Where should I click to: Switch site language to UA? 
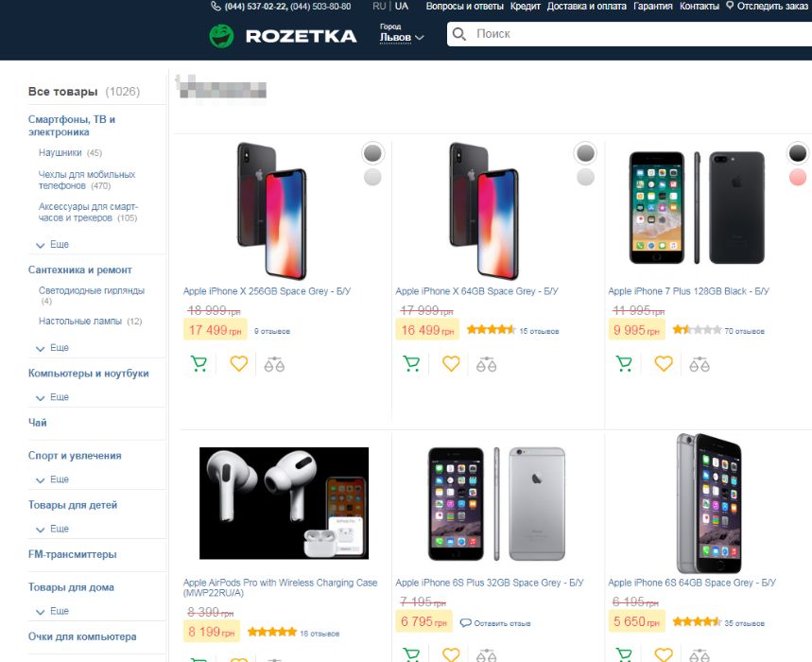[402, 7]
